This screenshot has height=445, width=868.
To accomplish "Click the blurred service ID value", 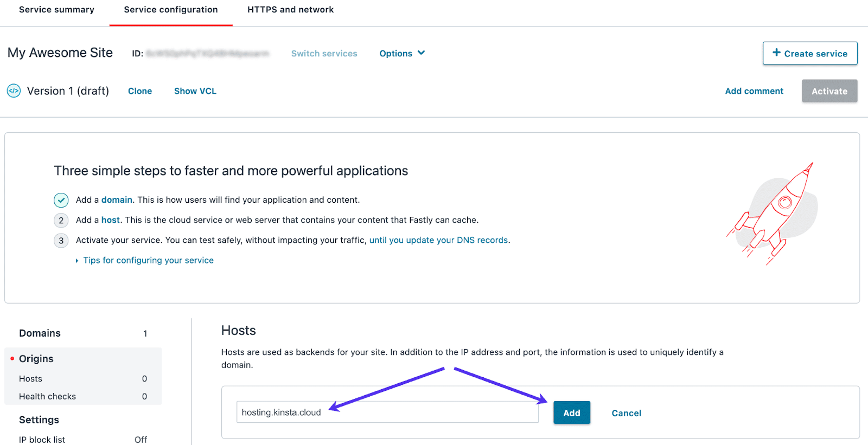I will pos(208,53).
